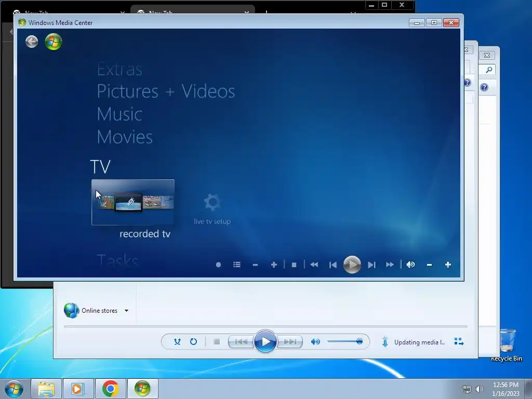Click the Record button in Media Center
The image size is (532, 399).
[x=219, y=264]
